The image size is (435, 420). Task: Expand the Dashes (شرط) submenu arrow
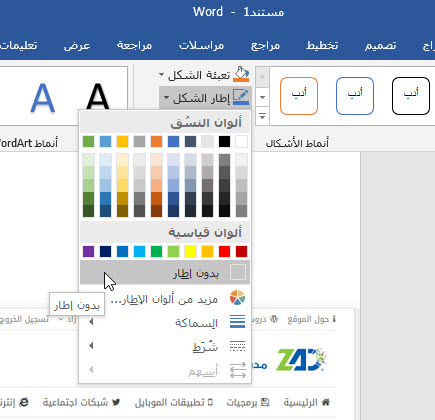[91, 346]
